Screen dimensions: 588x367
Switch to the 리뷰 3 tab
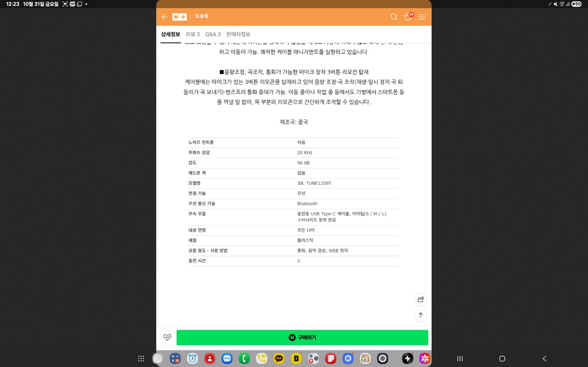(x=193, y=34)
